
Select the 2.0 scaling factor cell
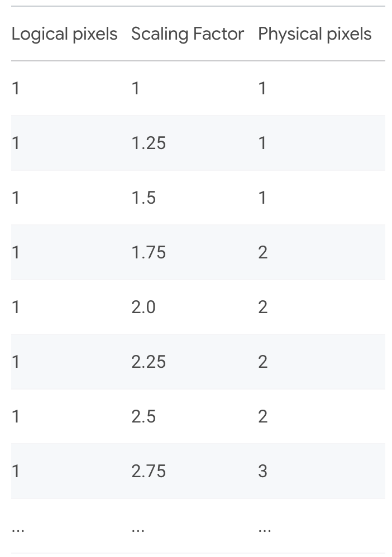tap(144, 308)
